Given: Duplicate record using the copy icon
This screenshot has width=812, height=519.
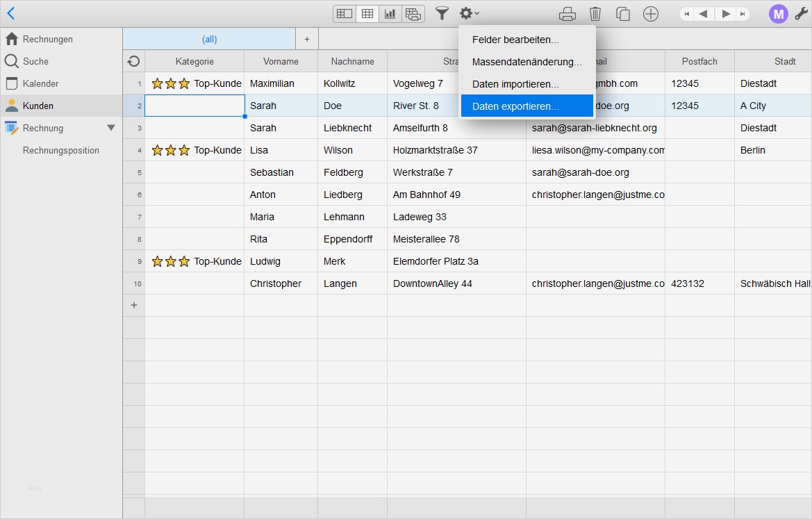Looking at the screenshot, I should 623,14.
